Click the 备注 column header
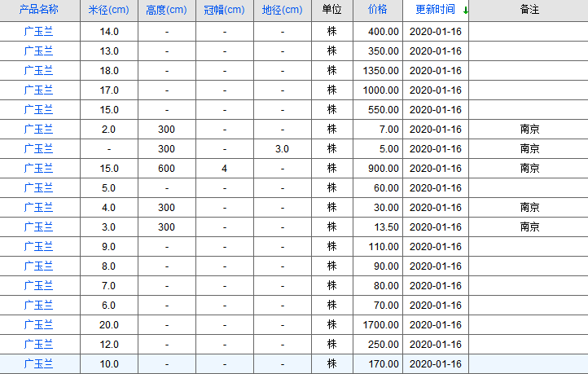The image size is (588, 374). pos(529,11)
